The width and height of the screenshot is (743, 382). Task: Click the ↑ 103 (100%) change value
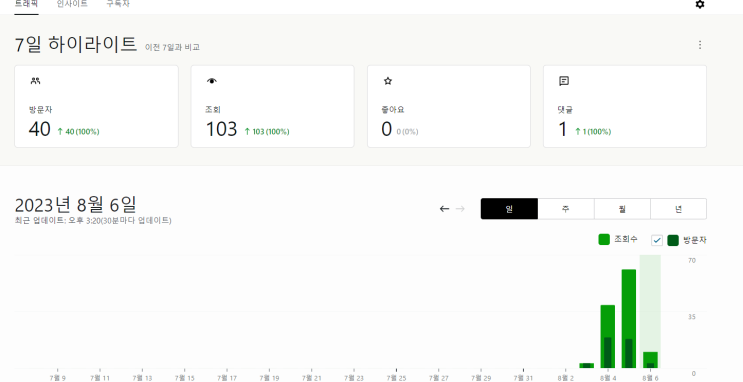(266, 132)
